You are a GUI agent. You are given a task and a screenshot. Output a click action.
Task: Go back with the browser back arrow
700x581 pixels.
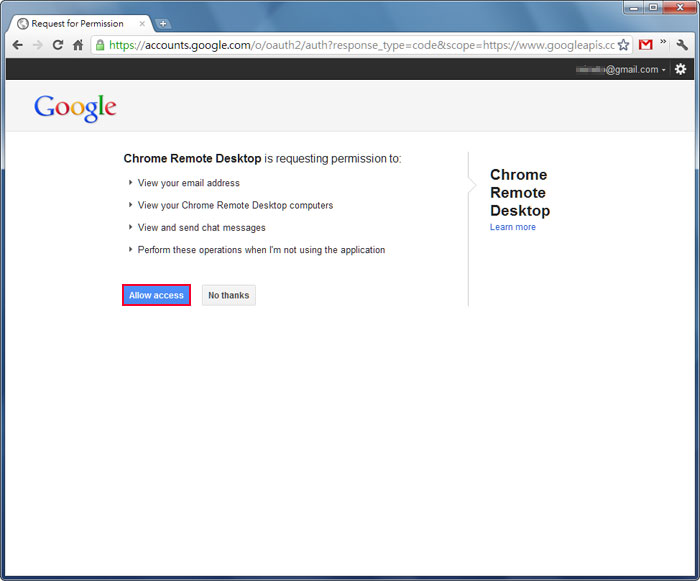point(17,45)
